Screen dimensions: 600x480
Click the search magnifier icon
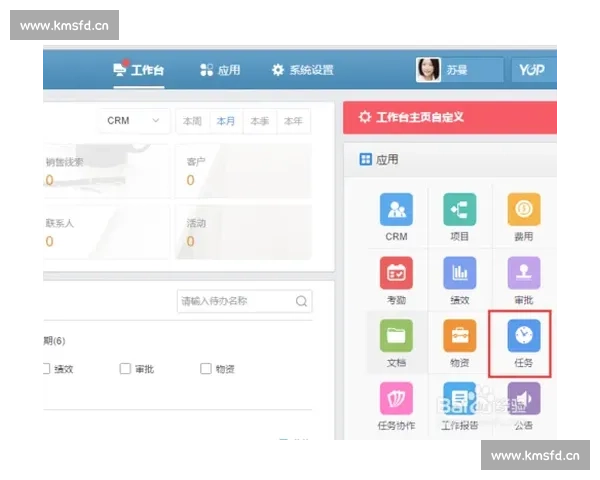tap(302, 301)
